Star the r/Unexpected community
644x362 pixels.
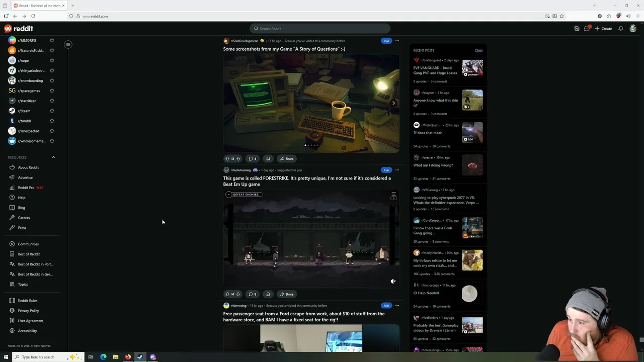(x=52, y=131)
